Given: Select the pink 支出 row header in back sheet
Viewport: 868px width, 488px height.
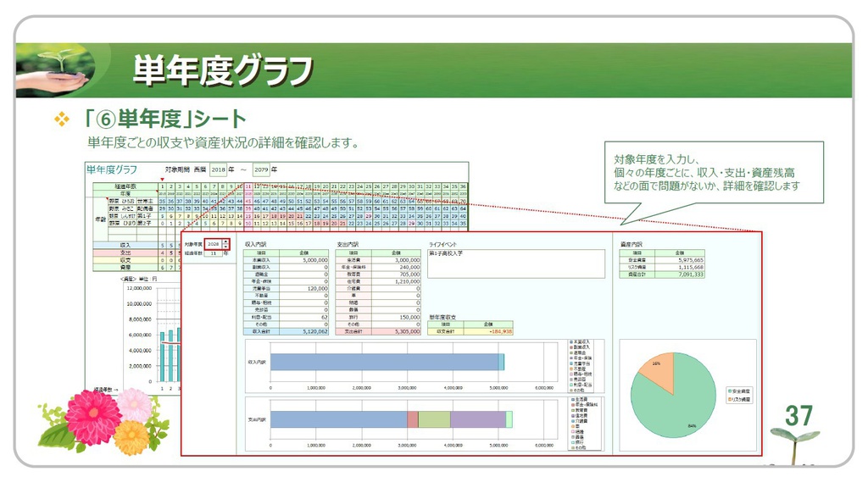Looking at the screenshot, I should (125, 252).
